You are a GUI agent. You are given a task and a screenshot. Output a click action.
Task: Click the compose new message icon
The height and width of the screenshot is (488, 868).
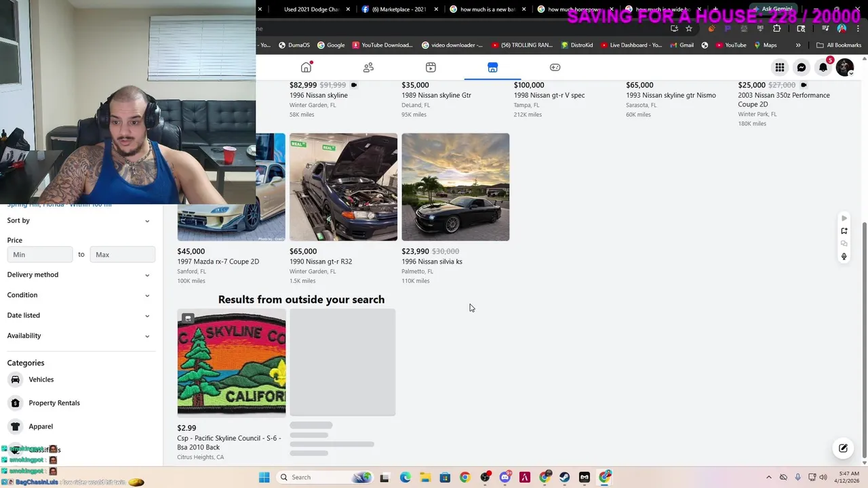843,448
